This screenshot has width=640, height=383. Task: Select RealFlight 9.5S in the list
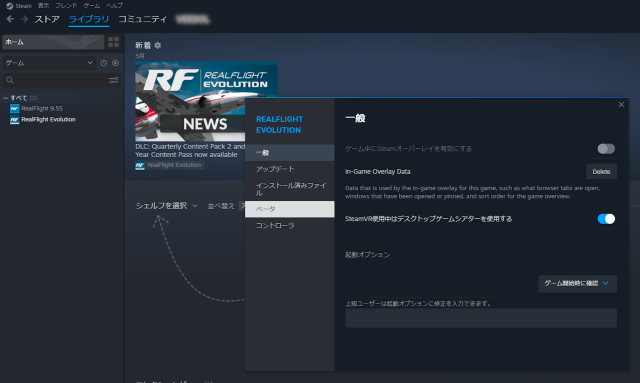tap(42, 108)
